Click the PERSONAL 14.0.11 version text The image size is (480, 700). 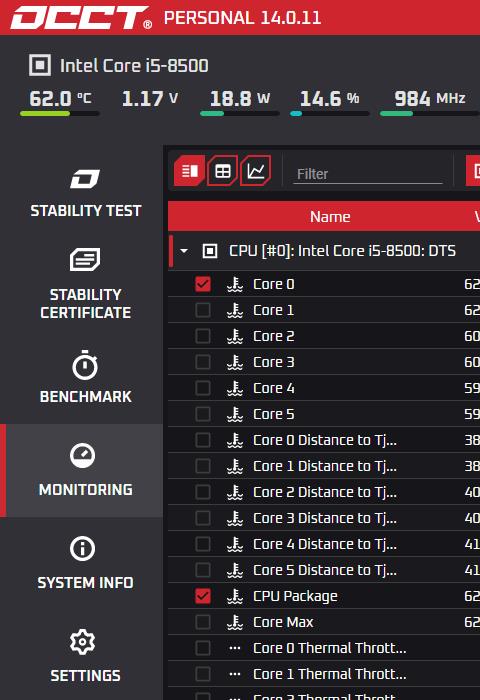(242, 18)
